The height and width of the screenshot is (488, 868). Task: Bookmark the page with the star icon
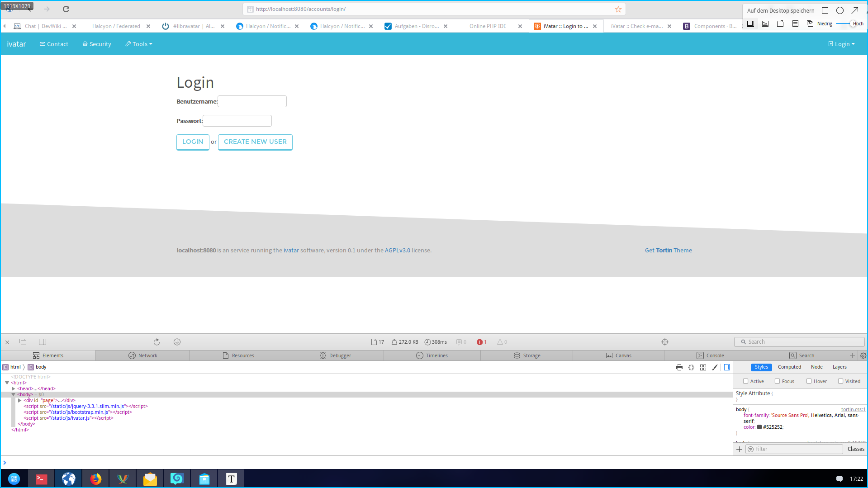[x=618, y=9]
